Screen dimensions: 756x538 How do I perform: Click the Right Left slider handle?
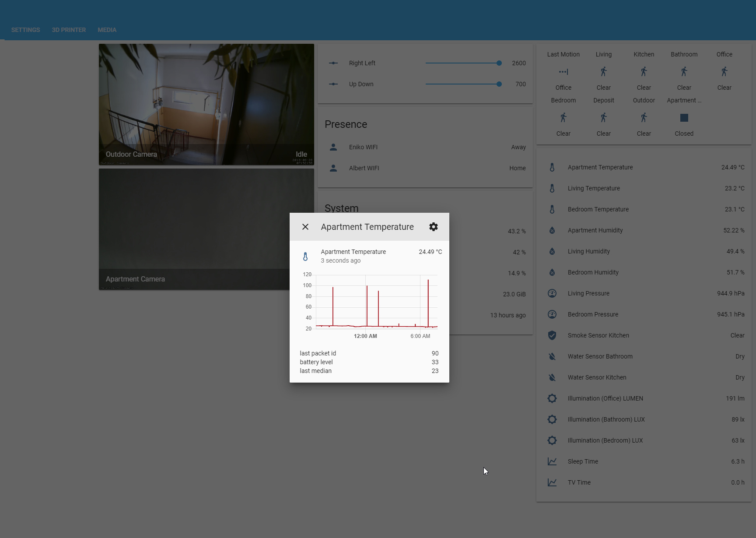point(499,63)
